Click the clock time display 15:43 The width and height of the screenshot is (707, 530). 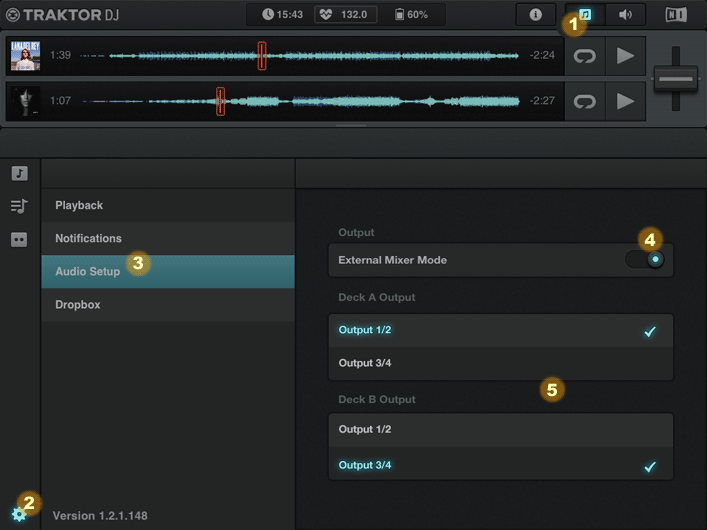283,15
